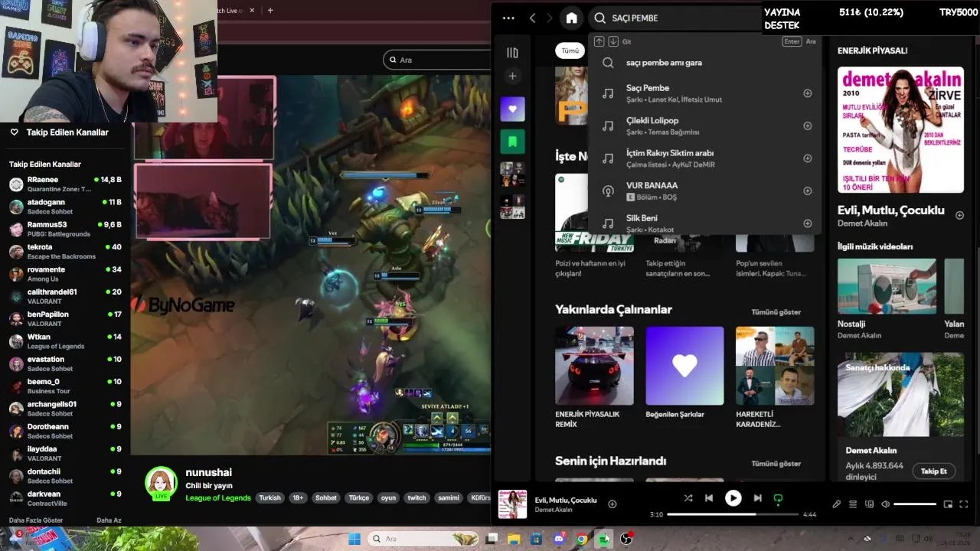Open OBS Studio from the taskbar
Viewport: 980px width, 551px height.
626,539
